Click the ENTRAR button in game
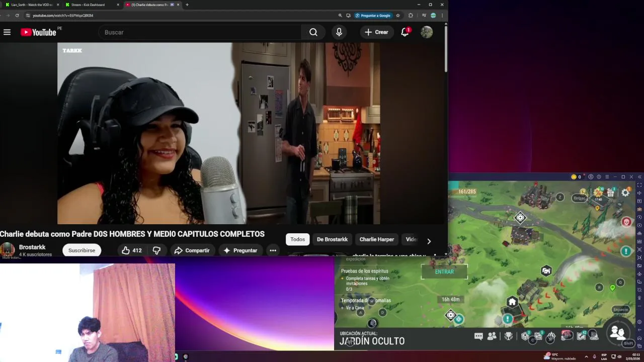The image size is (644, 362). (444, 271)
